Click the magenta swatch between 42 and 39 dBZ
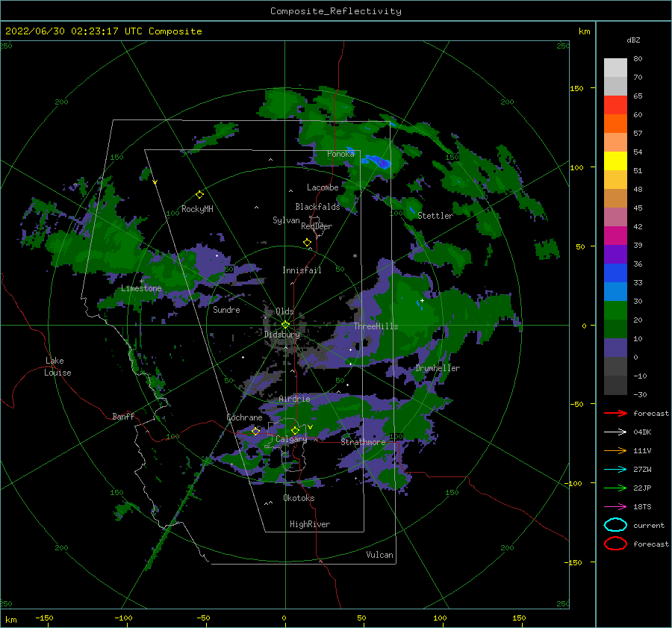 pyautogui.click(x=615, y=236)
